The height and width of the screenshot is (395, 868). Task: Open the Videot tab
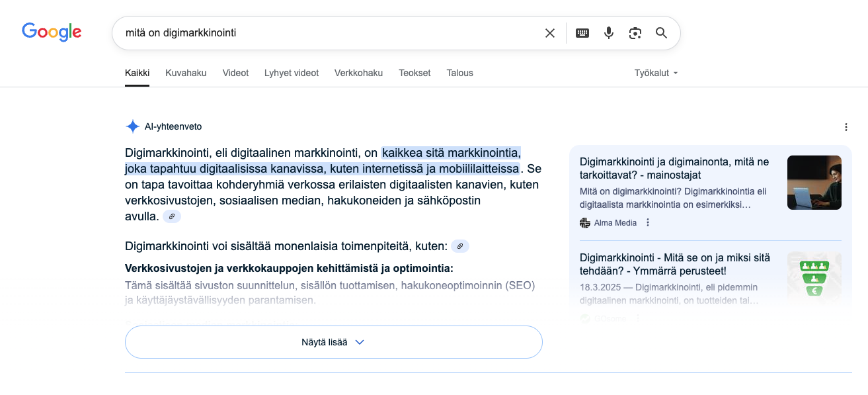236,73
